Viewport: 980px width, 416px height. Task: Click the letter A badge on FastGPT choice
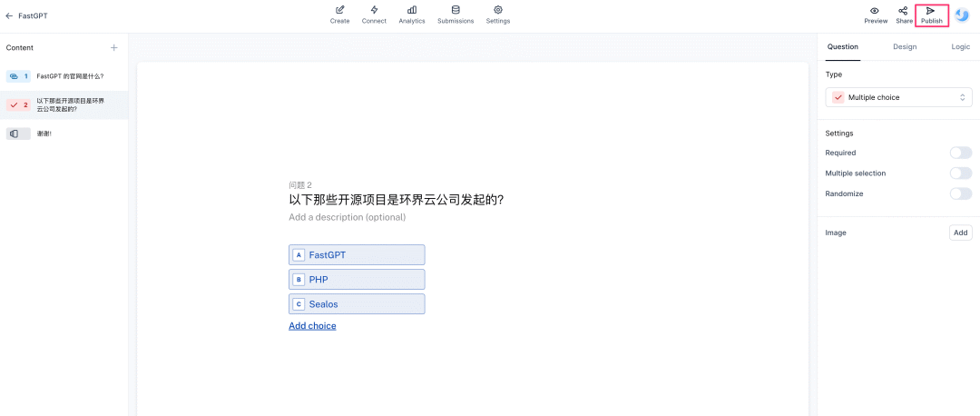point(299,255)
